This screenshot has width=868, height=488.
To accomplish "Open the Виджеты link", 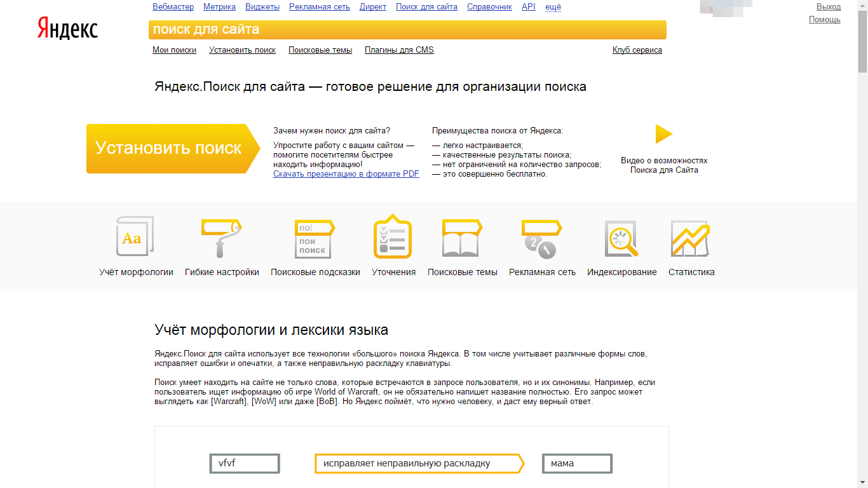I will [262, 7].
